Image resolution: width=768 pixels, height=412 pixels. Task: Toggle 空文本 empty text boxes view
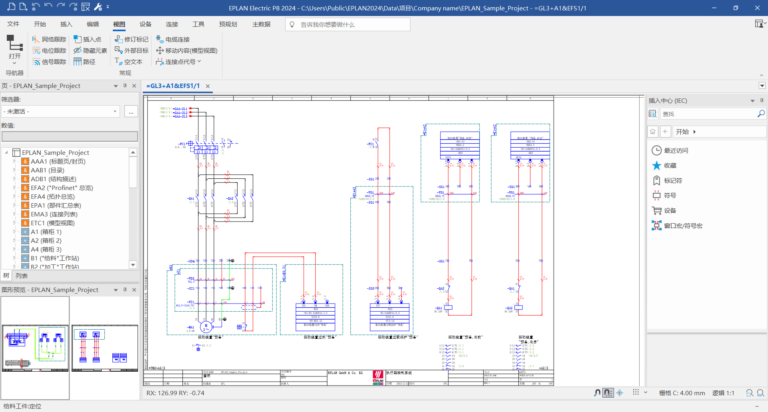(x=128, y=62)
